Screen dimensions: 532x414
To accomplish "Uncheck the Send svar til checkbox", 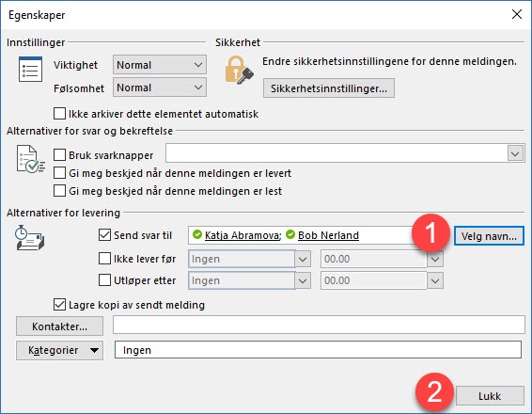I will click(x=104, y=234).
